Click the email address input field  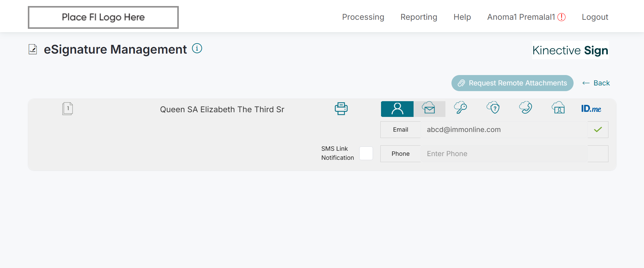(504, 130)
